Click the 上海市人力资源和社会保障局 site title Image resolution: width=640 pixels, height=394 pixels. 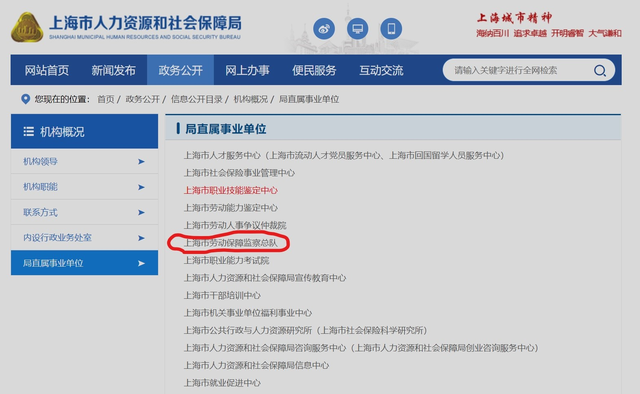click(145, 24)
